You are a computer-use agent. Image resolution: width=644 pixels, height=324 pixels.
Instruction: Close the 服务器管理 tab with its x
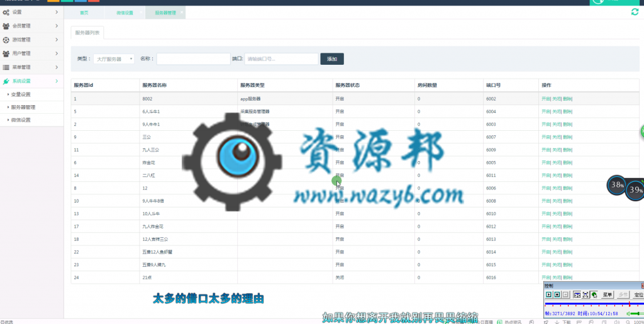[x=182, y=11]
